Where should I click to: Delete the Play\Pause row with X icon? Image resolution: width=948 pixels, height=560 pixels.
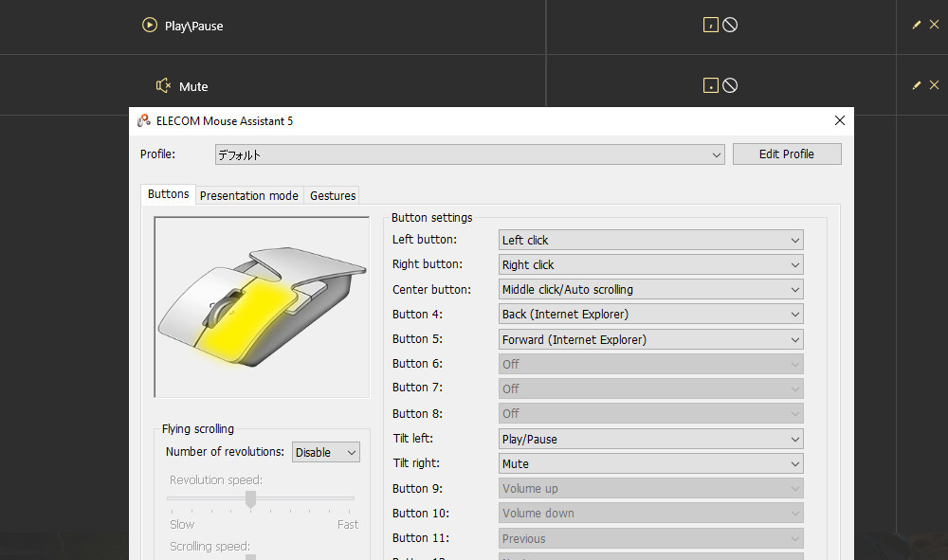pos(934,25)
